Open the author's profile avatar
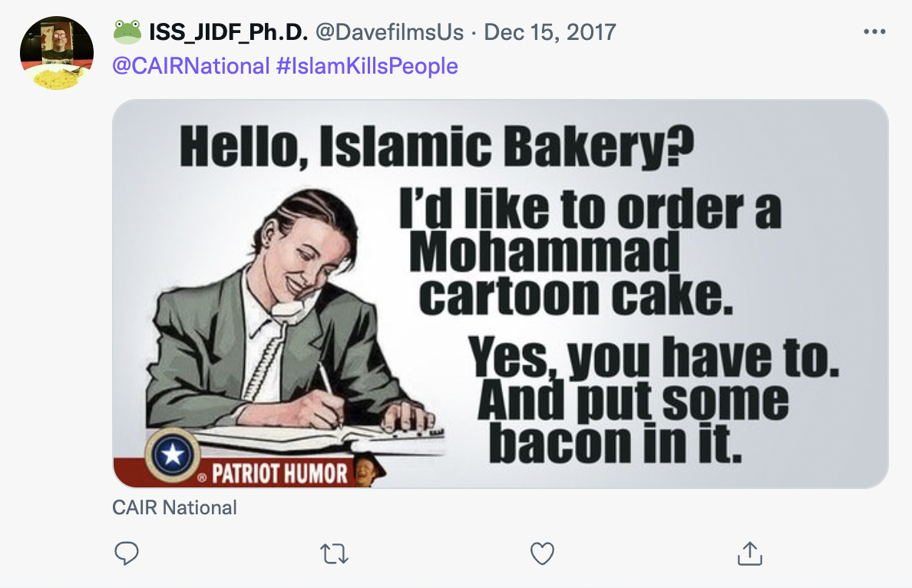 [x=57, y=52]
